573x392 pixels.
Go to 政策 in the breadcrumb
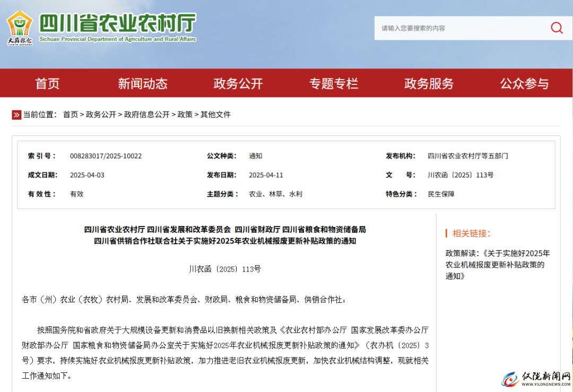click(185, 115)
